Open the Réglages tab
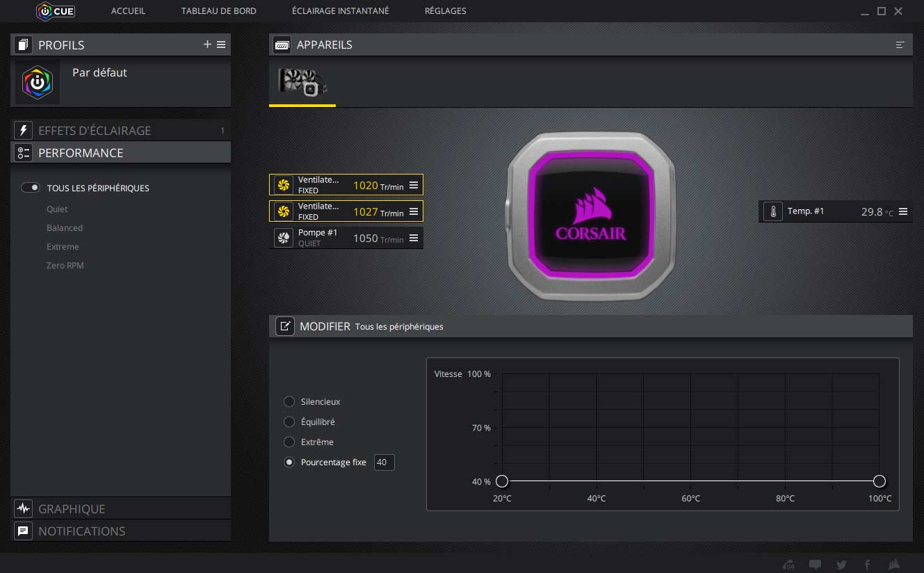 (445, 11)
